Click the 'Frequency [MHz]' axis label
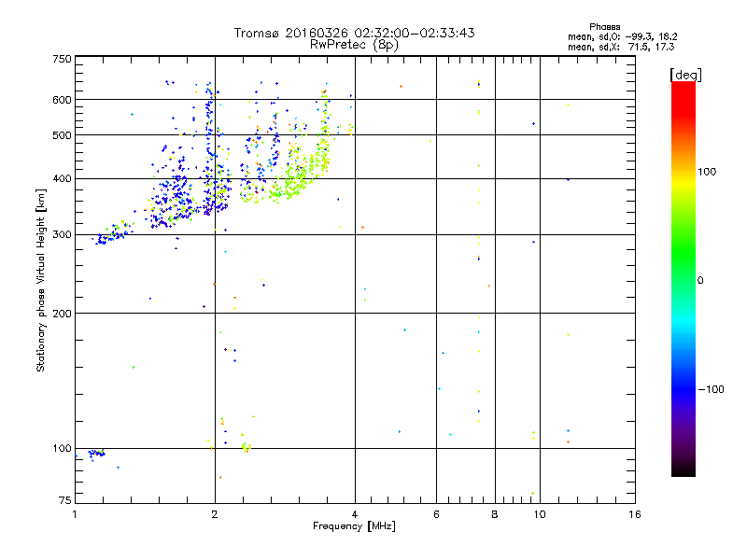 coord(354,526)
